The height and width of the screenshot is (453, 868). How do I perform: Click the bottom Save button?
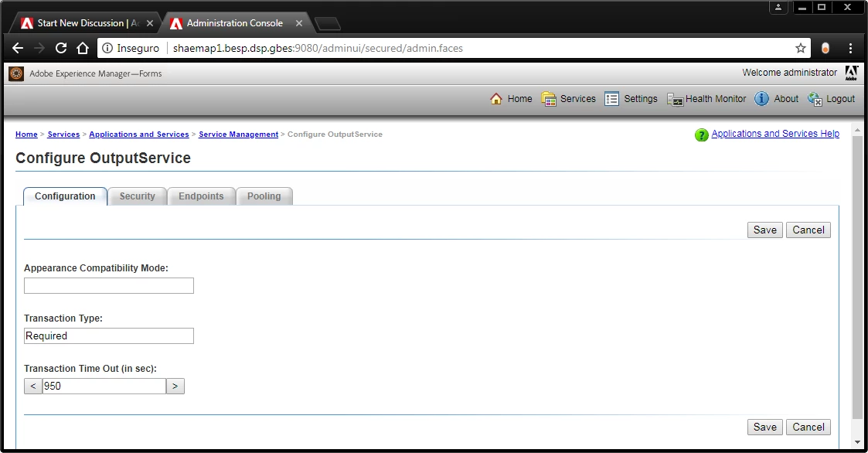[x=765, y=427]
